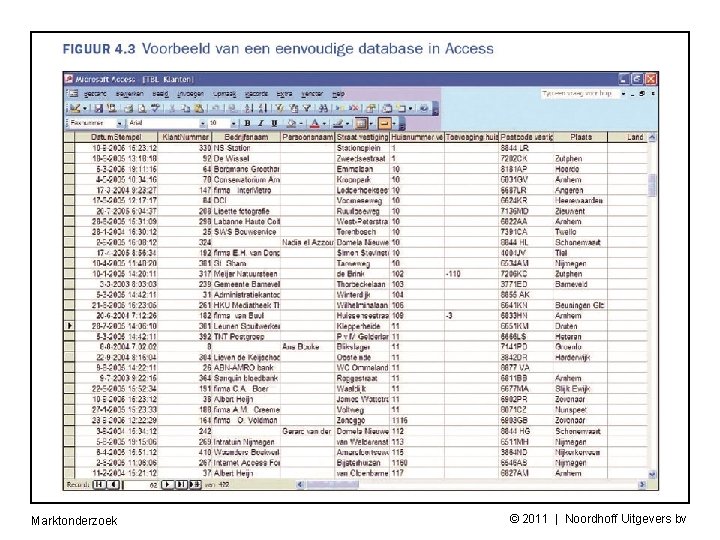The width and height of the screenshot is (720, 540).
Task: Click the Paste clipboard icon
Action: coord(199,108)
